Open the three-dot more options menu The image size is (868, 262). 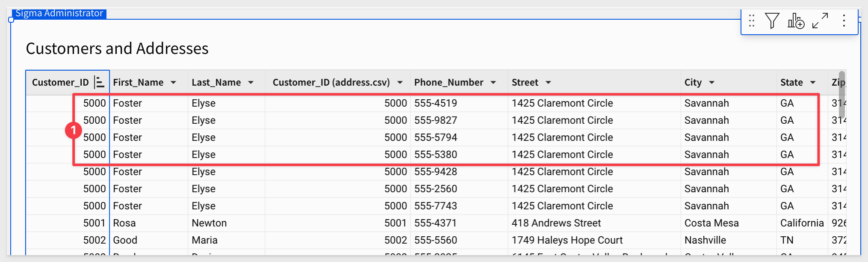844,21
